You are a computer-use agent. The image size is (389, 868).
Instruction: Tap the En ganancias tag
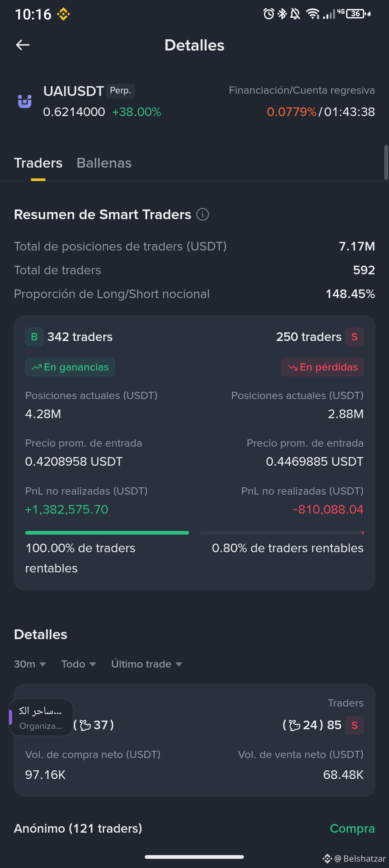[70, 367]
